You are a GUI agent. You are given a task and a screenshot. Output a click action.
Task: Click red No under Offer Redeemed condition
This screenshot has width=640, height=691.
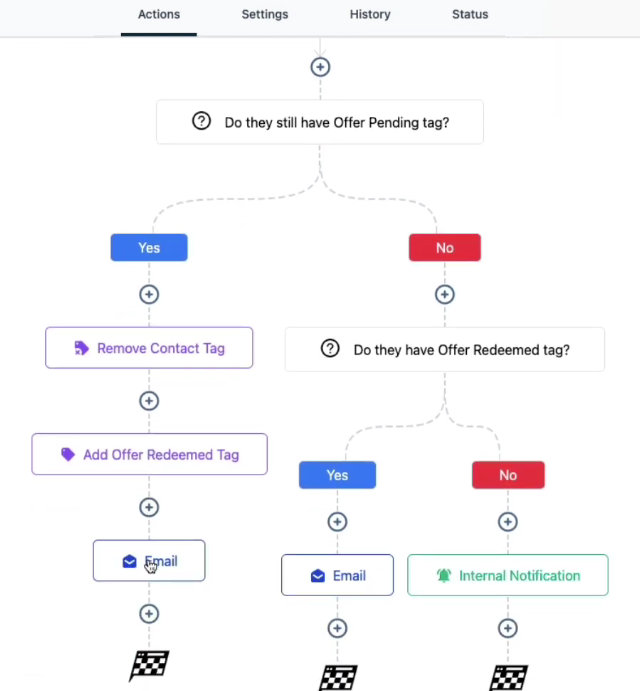pos(508,475)
